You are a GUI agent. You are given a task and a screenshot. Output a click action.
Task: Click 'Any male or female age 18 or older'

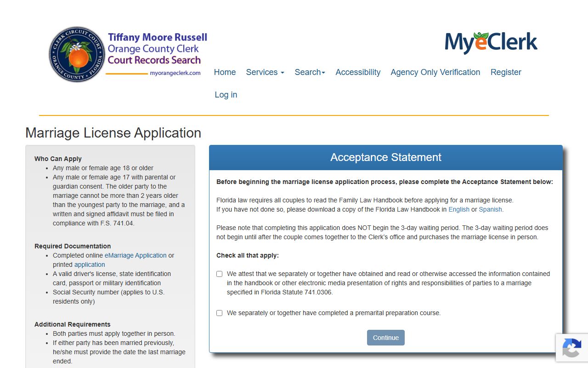click(x=103, y=168)
